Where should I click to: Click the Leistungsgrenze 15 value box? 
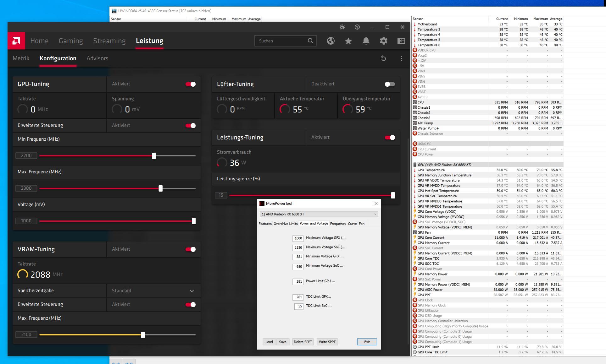221,195
